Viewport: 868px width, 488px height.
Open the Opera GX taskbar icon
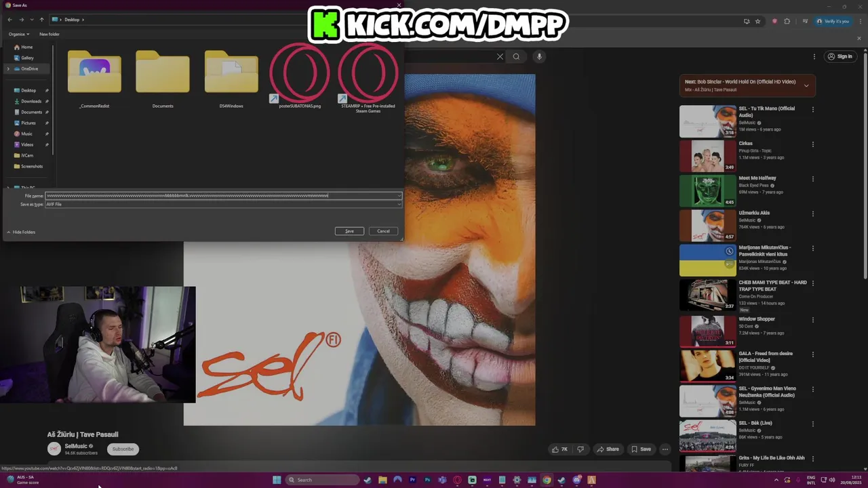tap(457, 480)
